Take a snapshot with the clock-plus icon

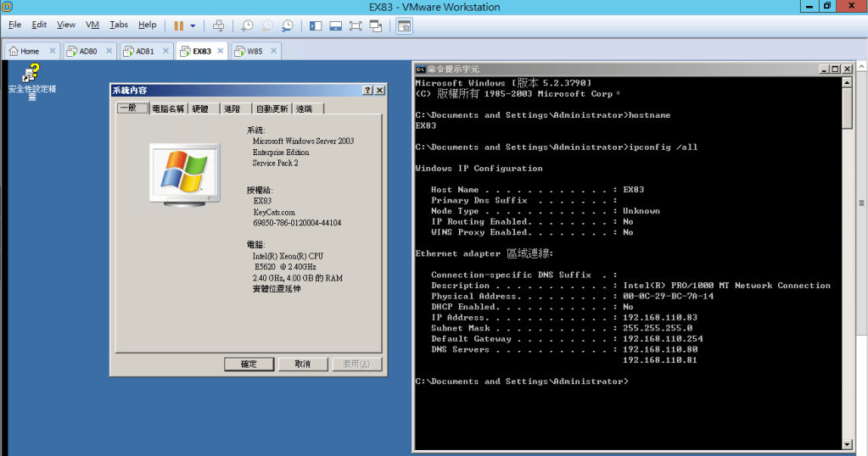247,25
